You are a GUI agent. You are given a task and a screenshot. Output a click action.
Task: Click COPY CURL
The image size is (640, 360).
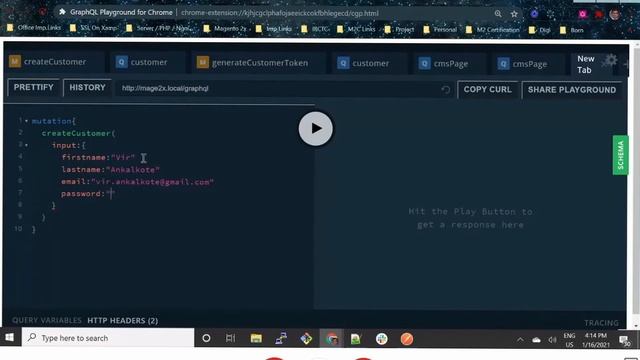pos(487,89)
